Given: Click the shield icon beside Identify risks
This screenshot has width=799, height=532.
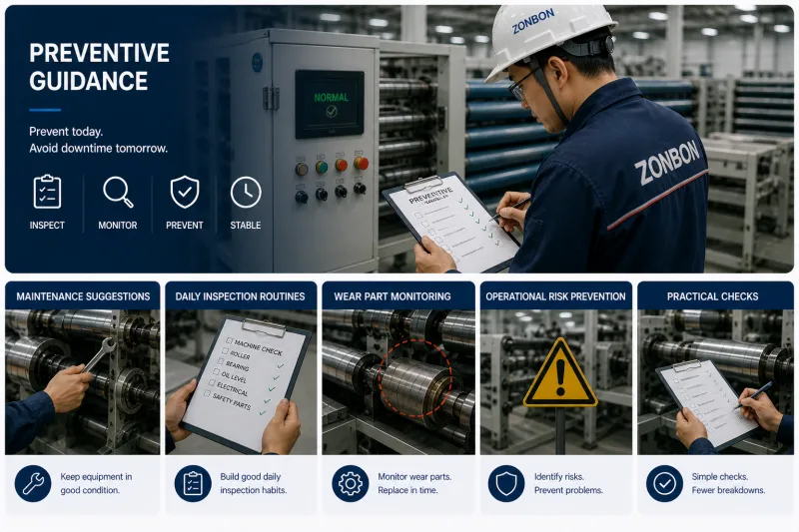Looking at the screenshot, I should [506, 483].
